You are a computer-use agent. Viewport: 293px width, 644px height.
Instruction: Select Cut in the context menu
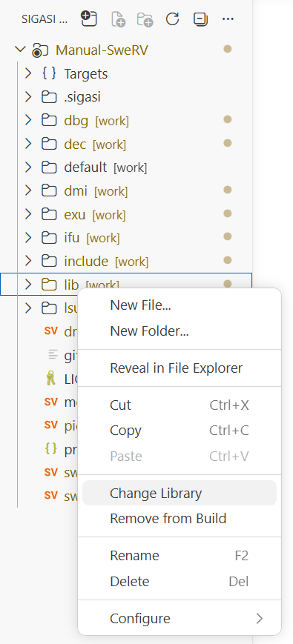(x=180, y=405)
